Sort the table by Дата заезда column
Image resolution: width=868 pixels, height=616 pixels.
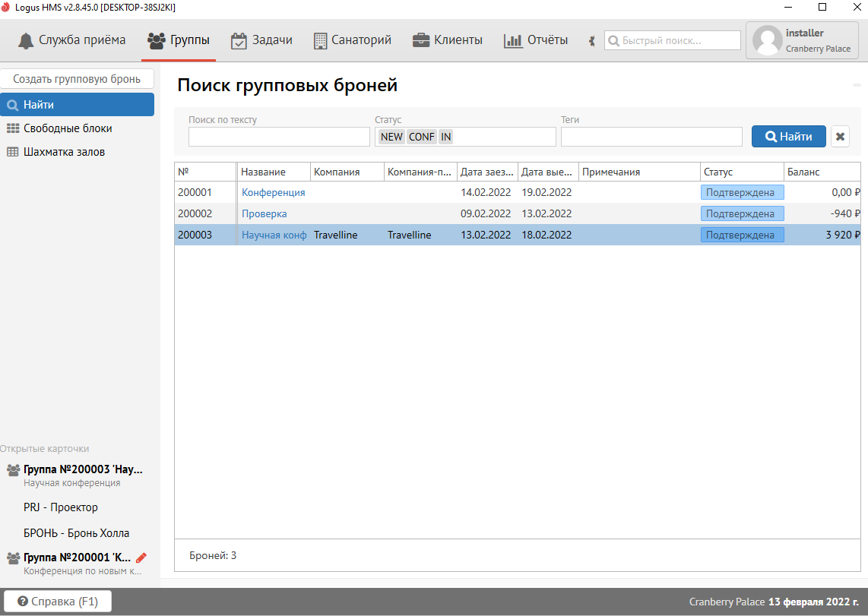(x=486, y=172)
